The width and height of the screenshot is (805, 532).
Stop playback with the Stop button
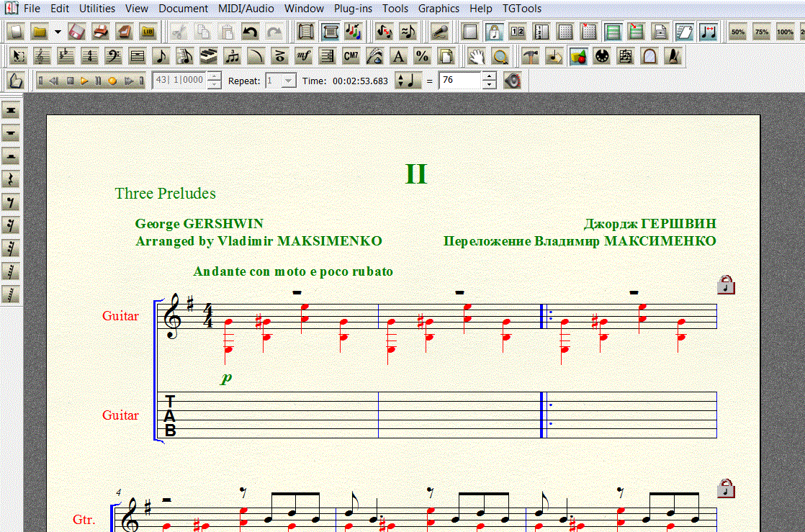pos(71,81)
